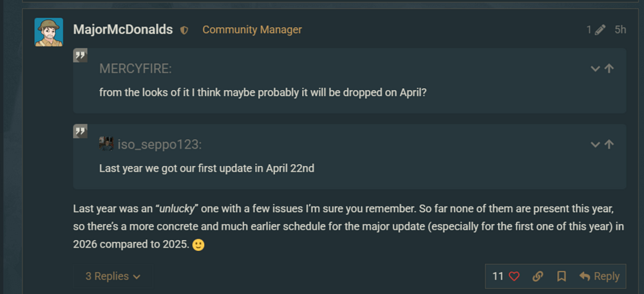Click the MajorMcDonalds profile avatar
This screenshot has height=294, width=644.
[x=48, y=32]
